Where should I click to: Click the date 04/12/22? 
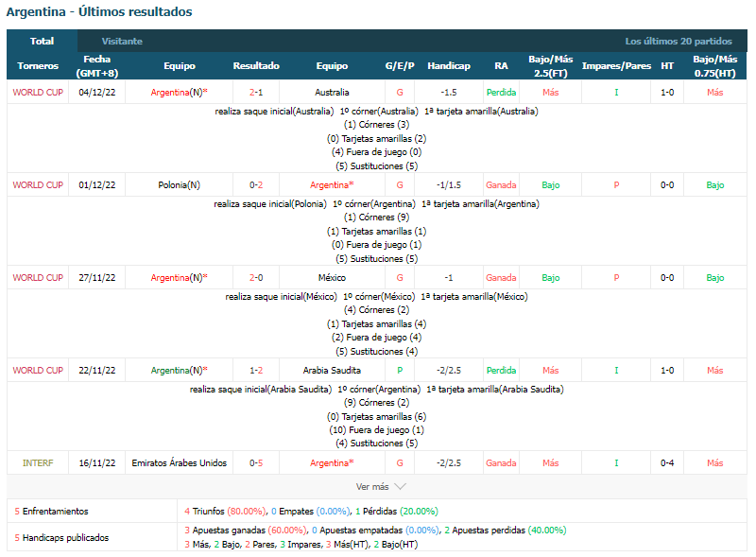[97, 92]
